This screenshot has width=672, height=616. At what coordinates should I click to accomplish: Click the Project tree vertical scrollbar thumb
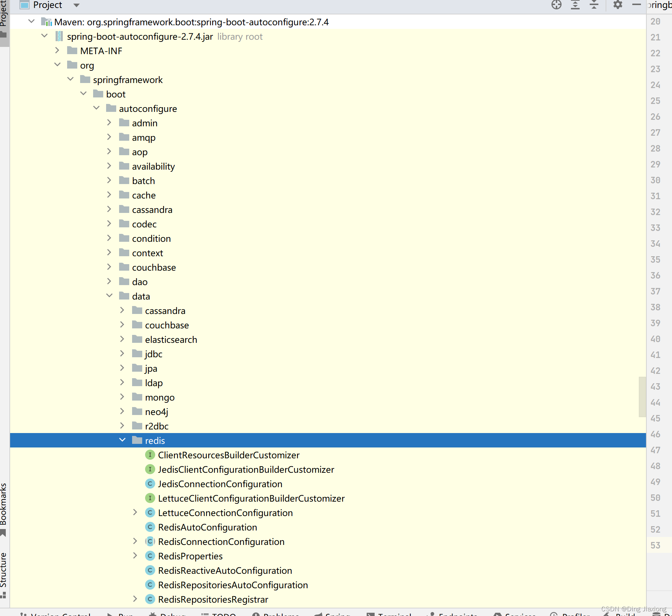pos(642,397)
